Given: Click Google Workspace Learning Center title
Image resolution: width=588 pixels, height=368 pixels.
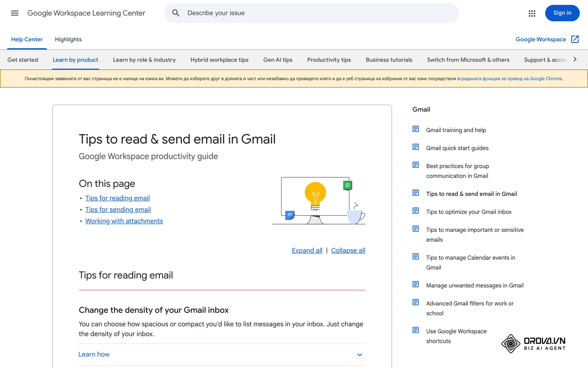Looking at the screenshot, I should click(86, 13).
